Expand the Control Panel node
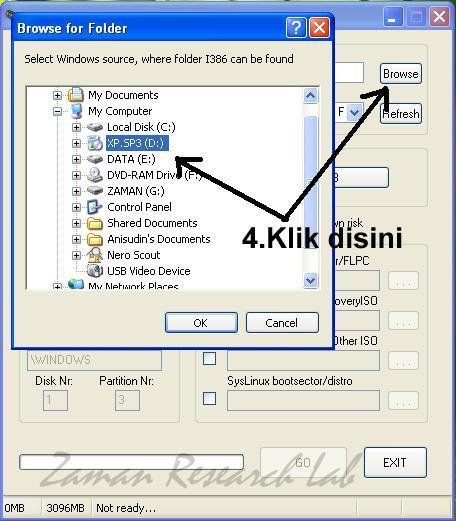This screenshot has height=521, width=456. coord(76,207)
